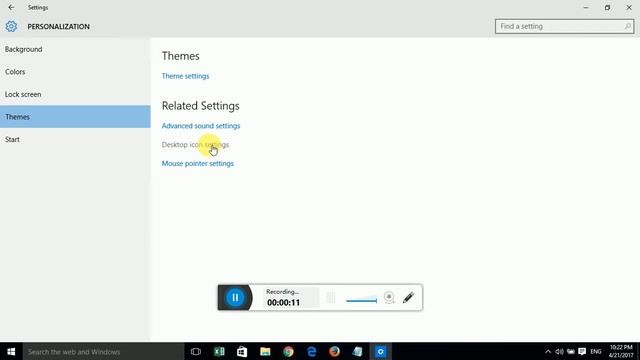Image resolution: width=640 pixels, height=360 pixels.
Task: Open the Action Center notifications icon
Action: click(x=582, y=352)
